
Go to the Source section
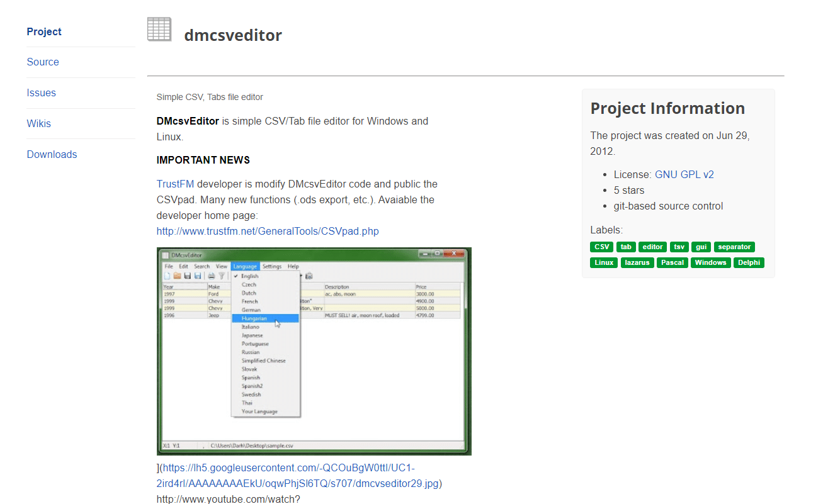[43, 62]
